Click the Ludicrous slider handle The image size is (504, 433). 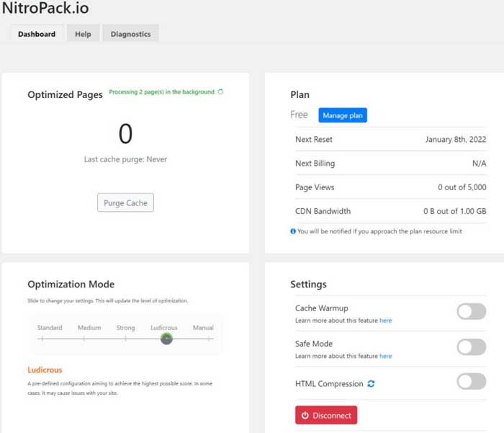pyautogui.click(x=166, y=338)
